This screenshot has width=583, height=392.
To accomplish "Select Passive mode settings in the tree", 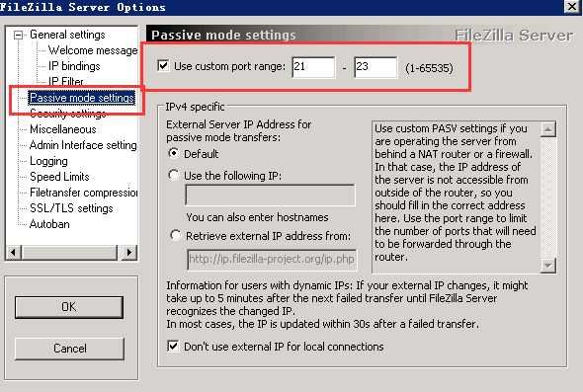I will pyautogui.click(x=82, y=98).
